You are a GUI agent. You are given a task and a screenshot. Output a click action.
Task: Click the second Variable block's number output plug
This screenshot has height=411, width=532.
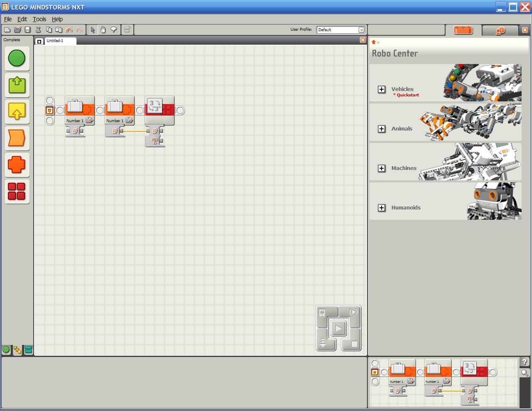pyautogui.click(x=121, y=131)
